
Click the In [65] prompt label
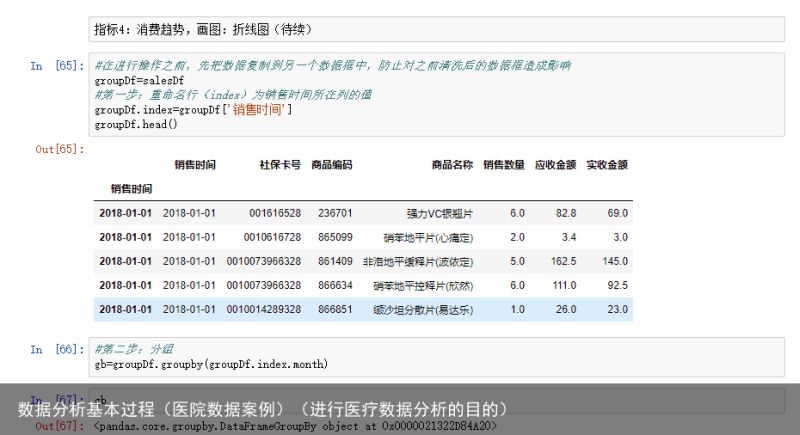point(57,66)
